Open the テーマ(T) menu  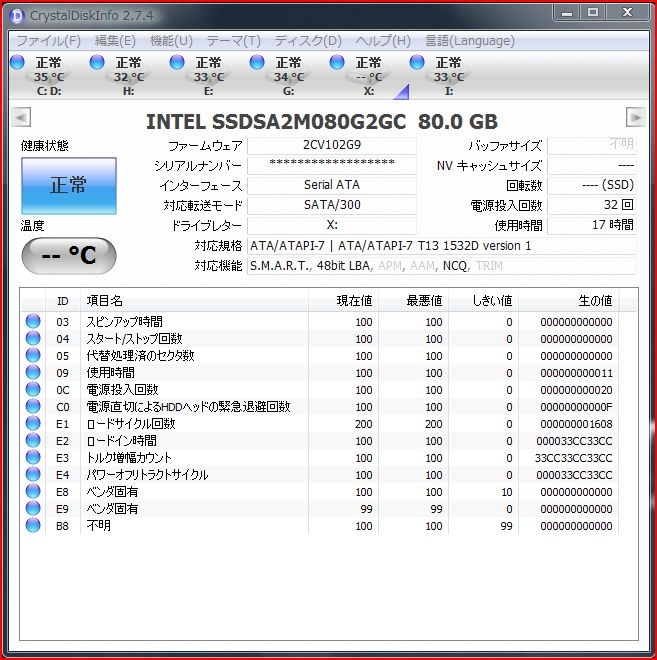[233, 41]
